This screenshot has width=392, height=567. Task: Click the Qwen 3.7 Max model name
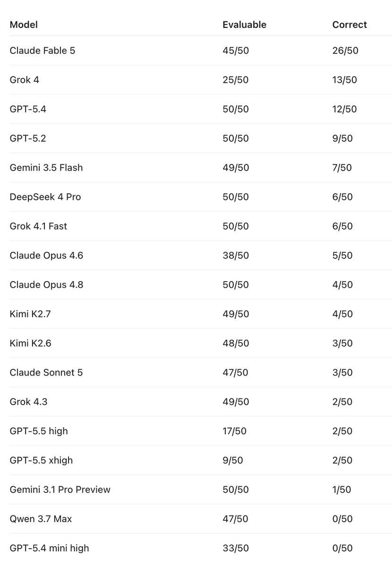[x=41, y=519]
